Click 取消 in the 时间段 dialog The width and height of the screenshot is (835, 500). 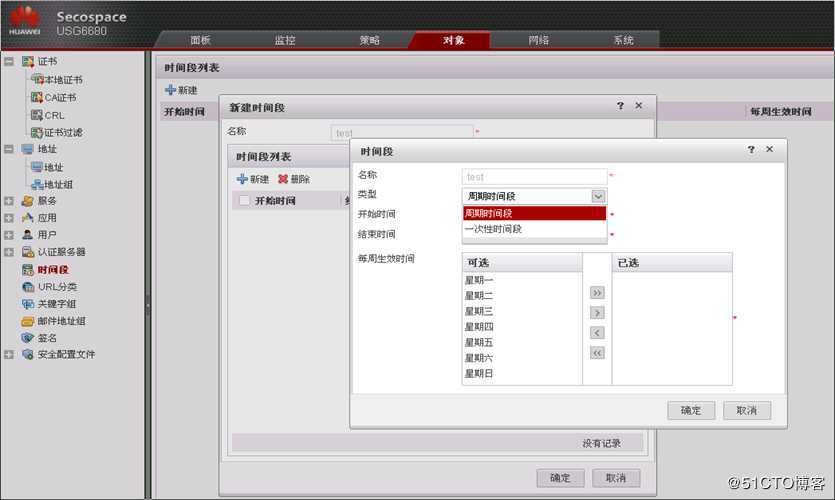[747, 411]
